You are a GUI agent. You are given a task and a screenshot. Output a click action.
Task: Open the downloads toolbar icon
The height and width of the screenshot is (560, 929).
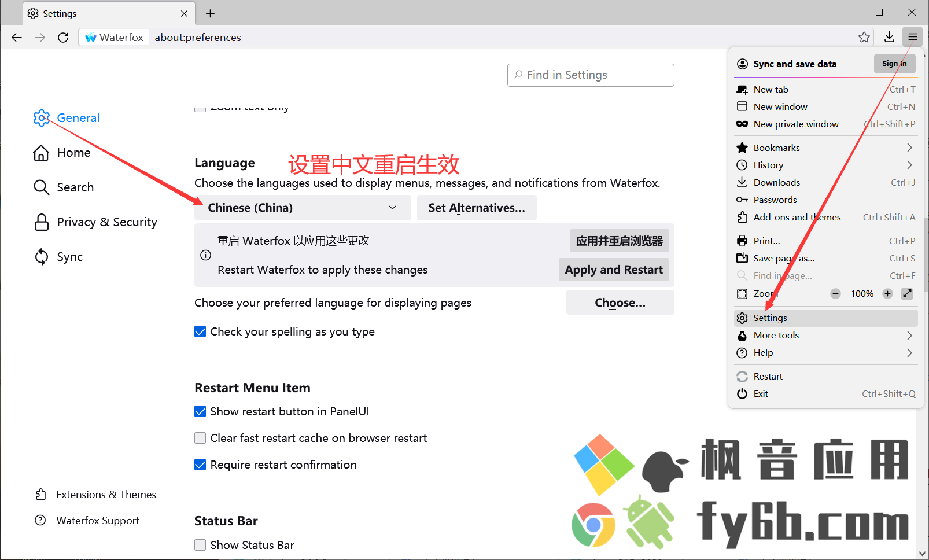(x=890, y=38)
